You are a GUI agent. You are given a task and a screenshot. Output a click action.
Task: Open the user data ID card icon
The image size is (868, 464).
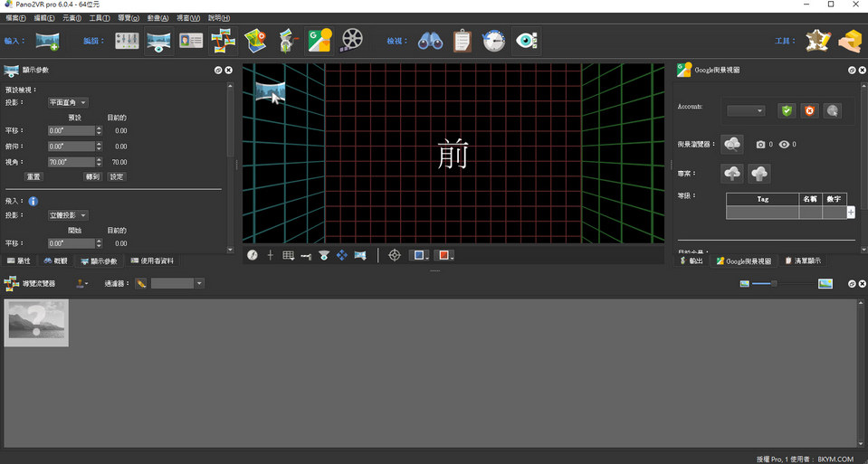tap(191, 41)
